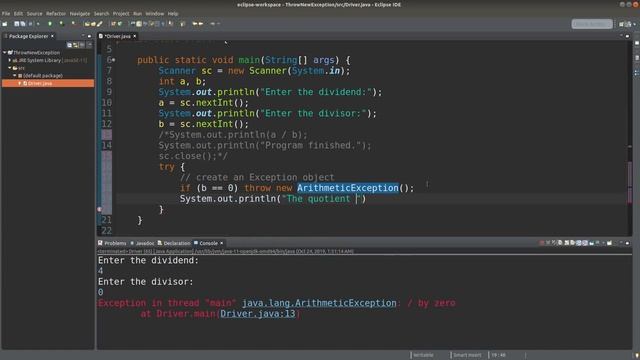Open the Package Explorer View Menu dropdown
This screenshot has width=640, height=360.
(x=89, y=45)
